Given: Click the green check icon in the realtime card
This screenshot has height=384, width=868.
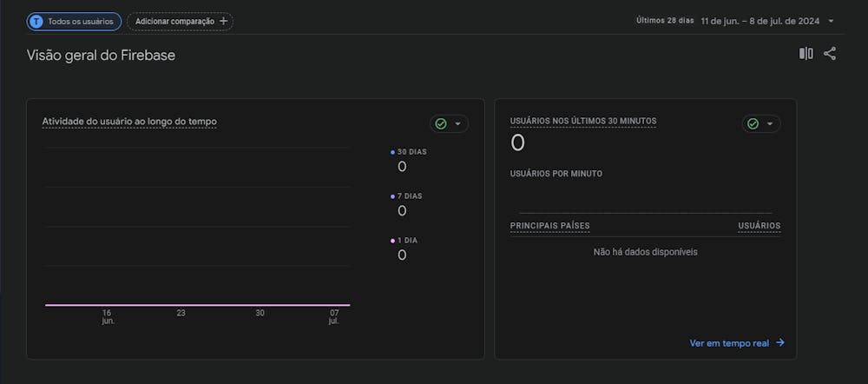Looking at the screenshot, I should click(753, 123).
